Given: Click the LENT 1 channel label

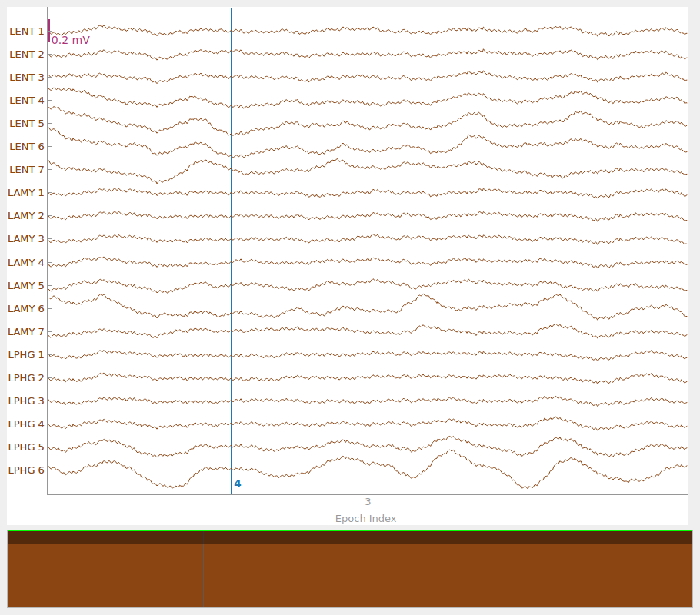Looking at the screenshot, I should click(26, 32).
